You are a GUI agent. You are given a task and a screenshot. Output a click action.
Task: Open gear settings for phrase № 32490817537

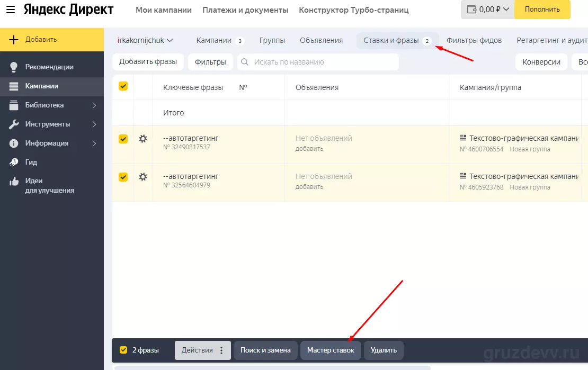[x=143, y=139]
